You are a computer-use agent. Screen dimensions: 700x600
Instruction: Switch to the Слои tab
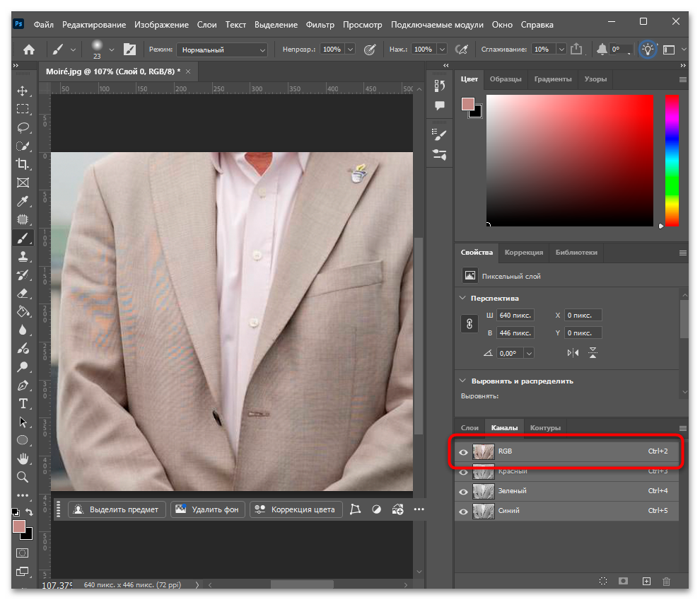pos(469,428)
